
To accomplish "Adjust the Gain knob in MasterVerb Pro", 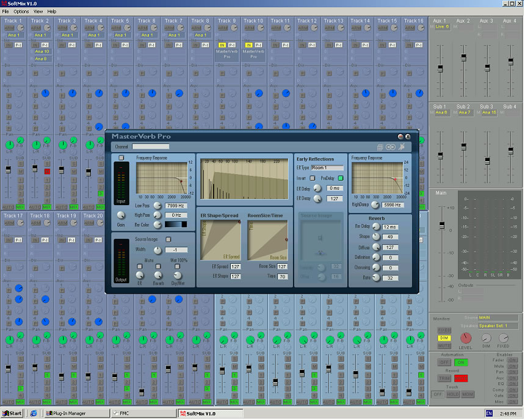I will (121, 215).
